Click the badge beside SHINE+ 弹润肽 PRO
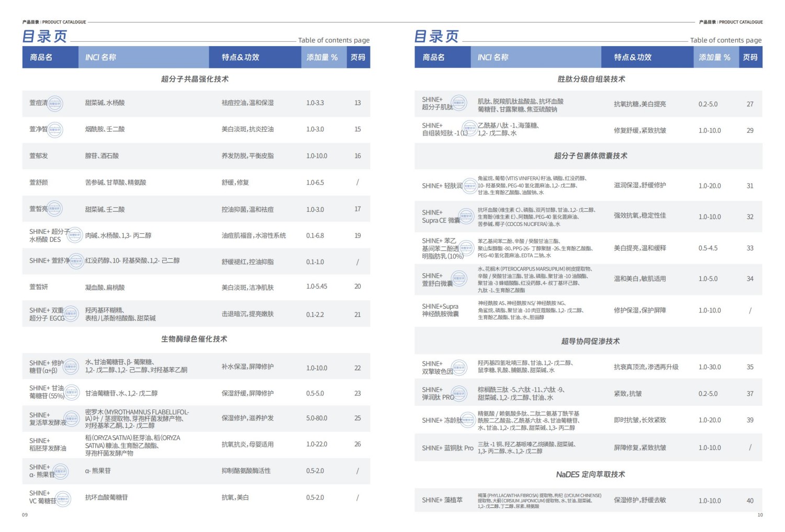This screenshot has width=785, height=532. tap(459, 393)
